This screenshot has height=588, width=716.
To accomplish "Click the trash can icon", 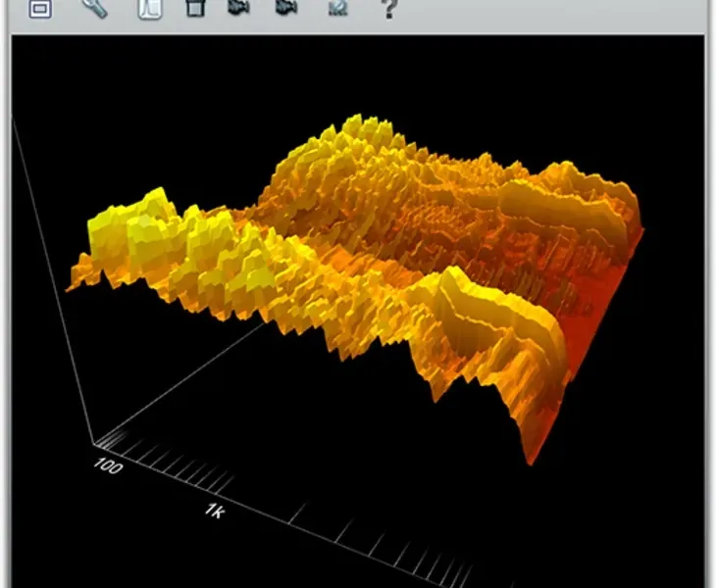I will 195,7.
